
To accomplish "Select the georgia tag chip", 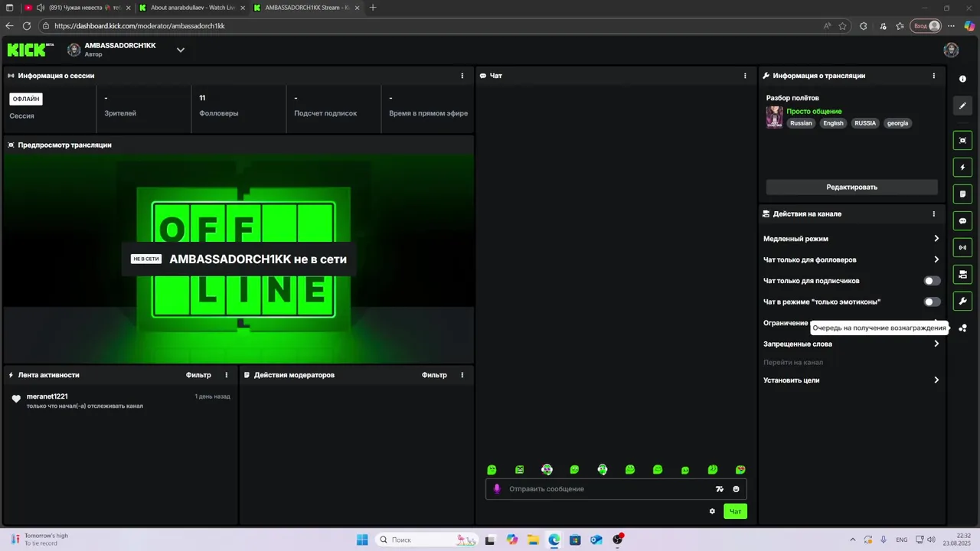I will point(897,123).
